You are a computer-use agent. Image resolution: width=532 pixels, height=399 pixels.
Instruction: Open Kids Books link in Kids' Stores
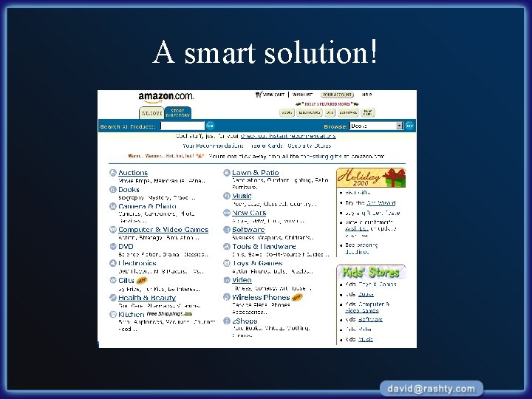click(x=366, y=294)
